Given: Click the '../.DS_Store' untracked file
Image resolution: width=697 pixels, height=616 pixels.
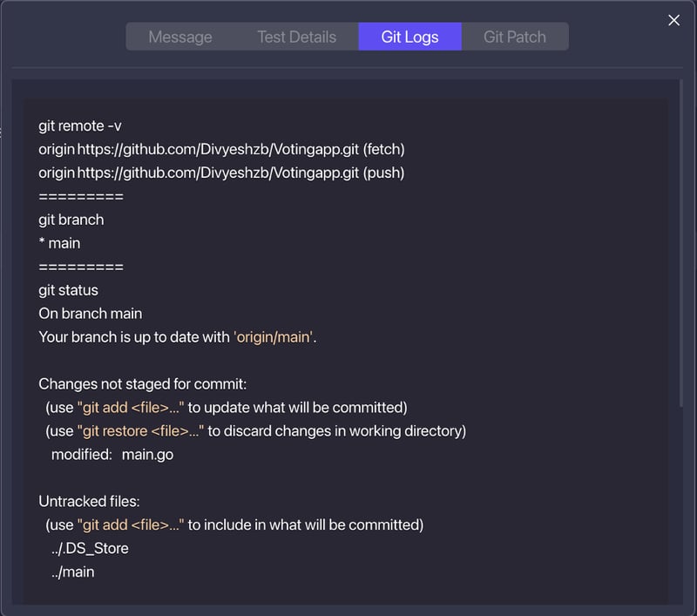Looking at the screenshot, I should pos(90,548).
